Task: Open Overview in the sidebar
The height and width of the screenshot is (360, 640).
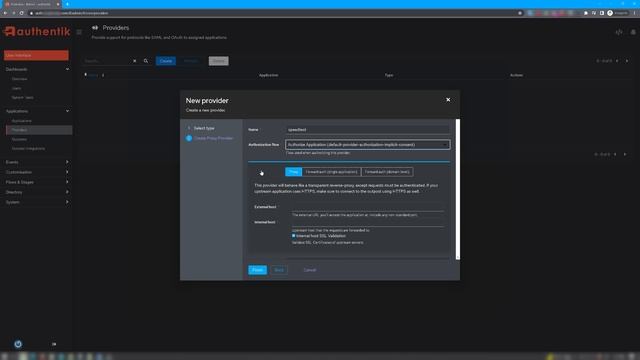Action: pyautogui.click(x=19, y=79)
